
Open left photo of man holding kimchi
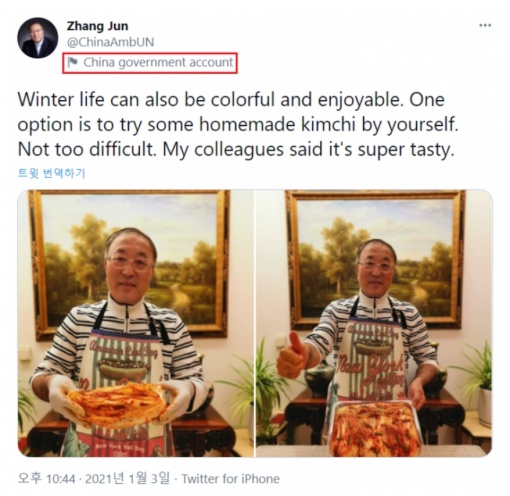click(136, 323)
